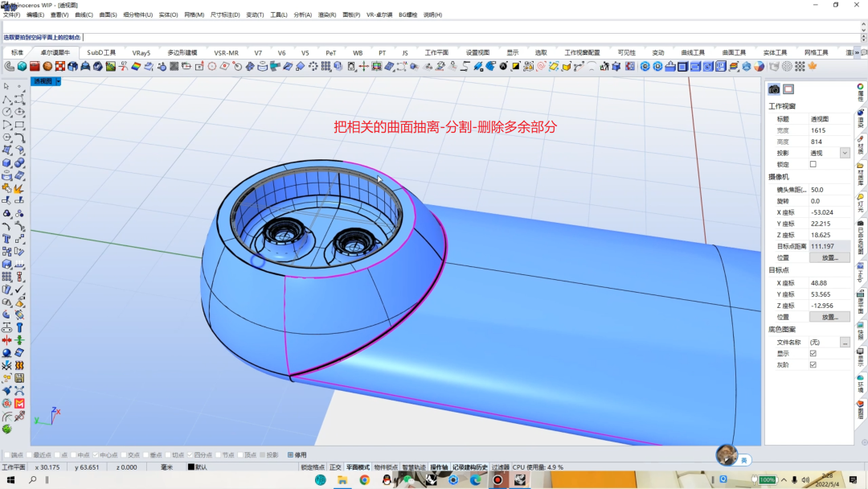The width and height of the screenshot is (868, 489).
Task: Click the teal-cyan cube icon in toolbar
Action: (23, 67)
